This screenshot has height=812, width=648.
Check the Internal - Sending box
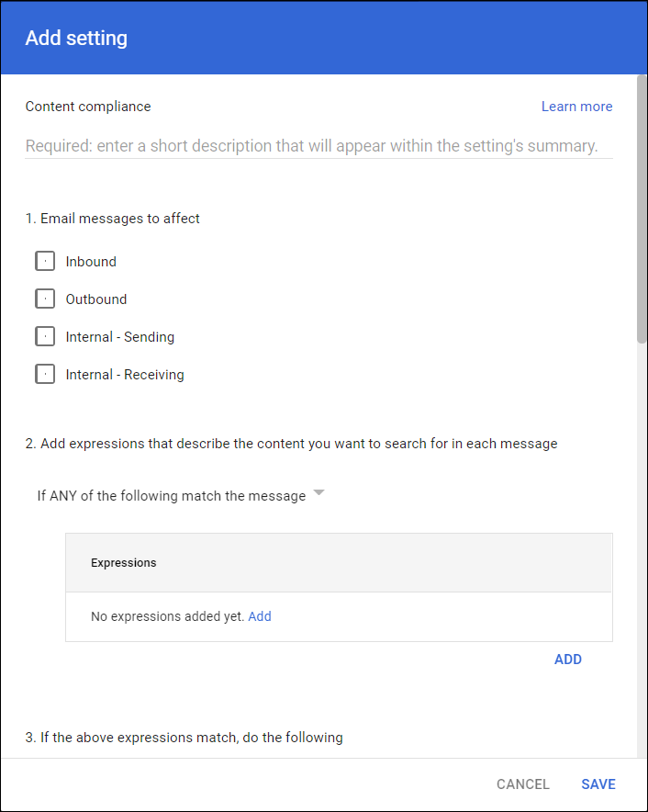click(45, 337)
